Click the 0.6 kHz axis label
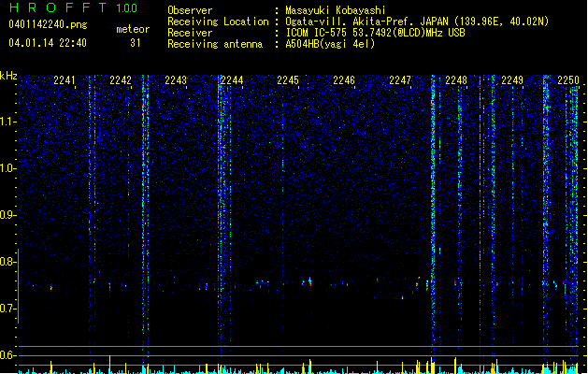This screenshot has width=588, height=374. pos(7,355)
